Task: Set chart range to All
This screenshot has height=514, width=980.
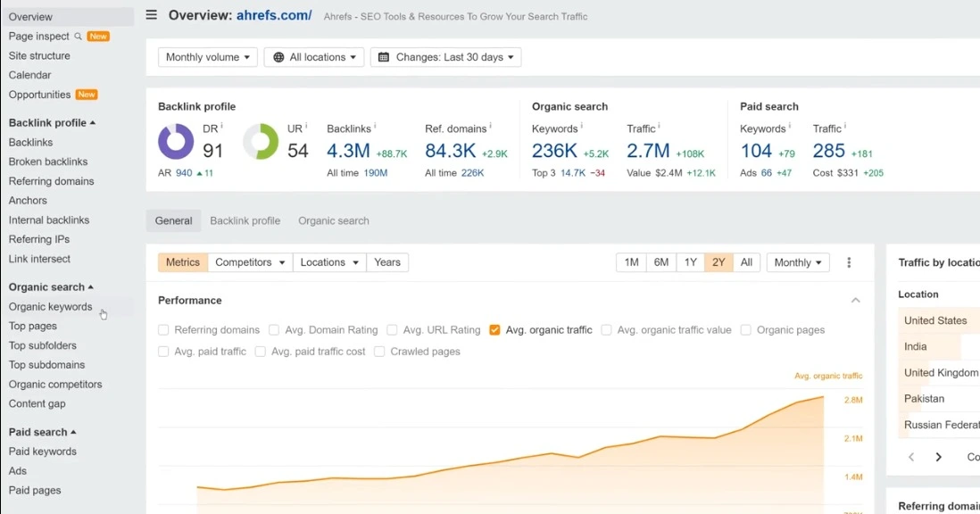Action: tap(746, 262)
